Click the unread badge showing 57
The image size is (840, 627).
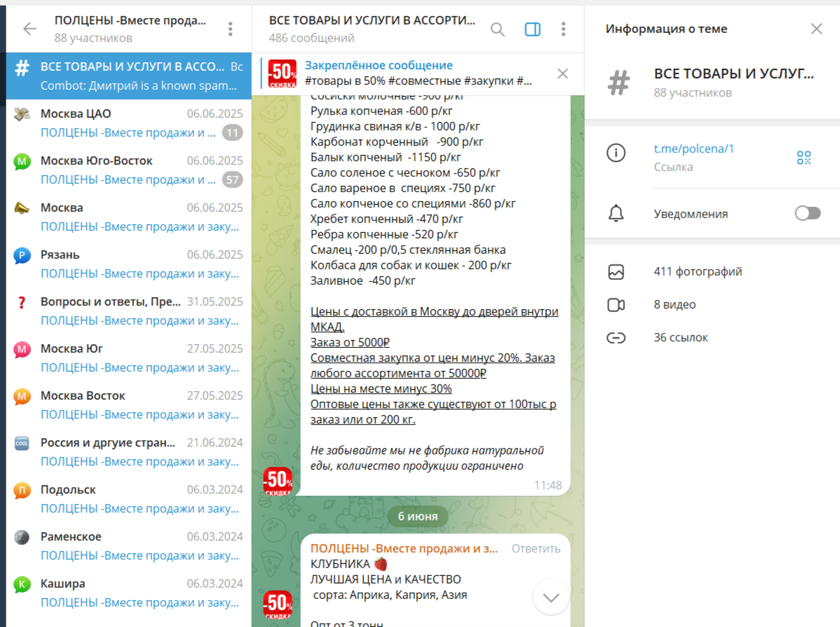[233, 180]
